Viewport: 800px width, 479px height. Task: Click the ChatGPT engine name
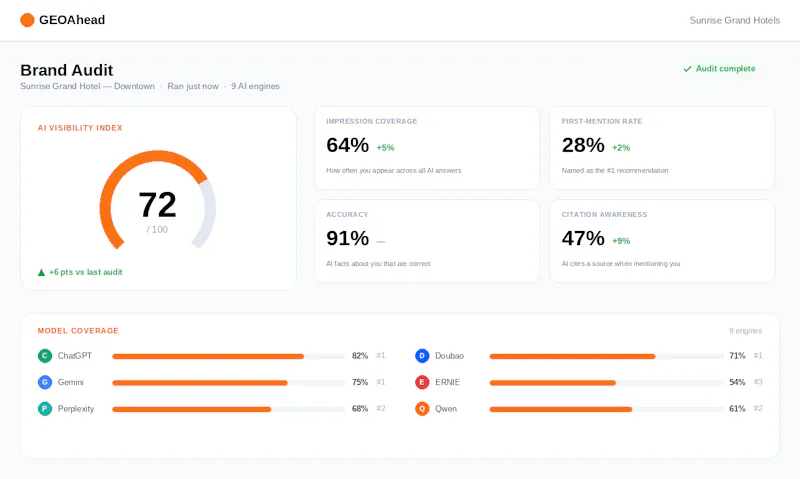[x=74, y=356]
